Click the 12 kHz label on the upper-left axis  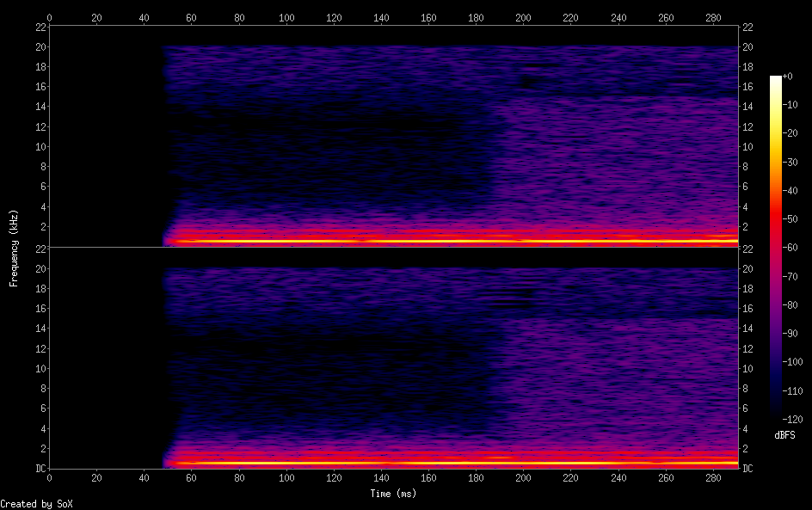(40, 126)
